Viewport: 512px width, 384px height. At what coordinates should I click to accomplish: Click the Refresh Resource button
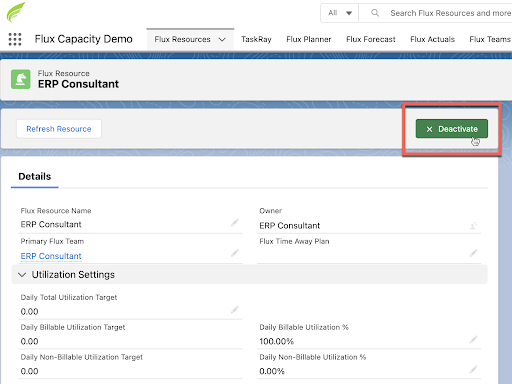point(59,129)
